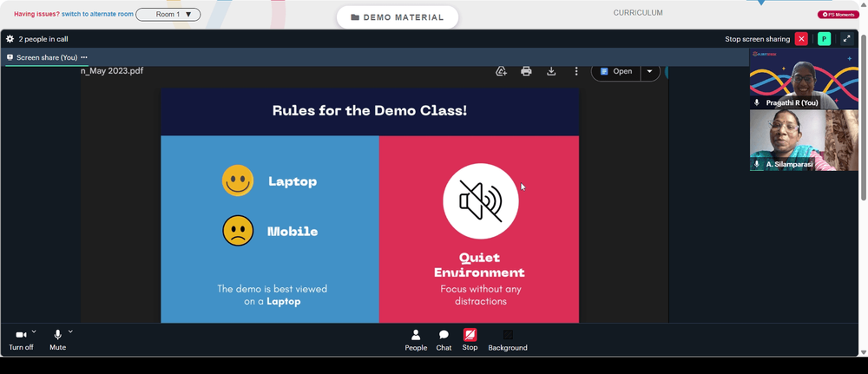Viewport: 868px width, 374px height.
Task: Open PDF viewer more actions menu
Action: 576,71
